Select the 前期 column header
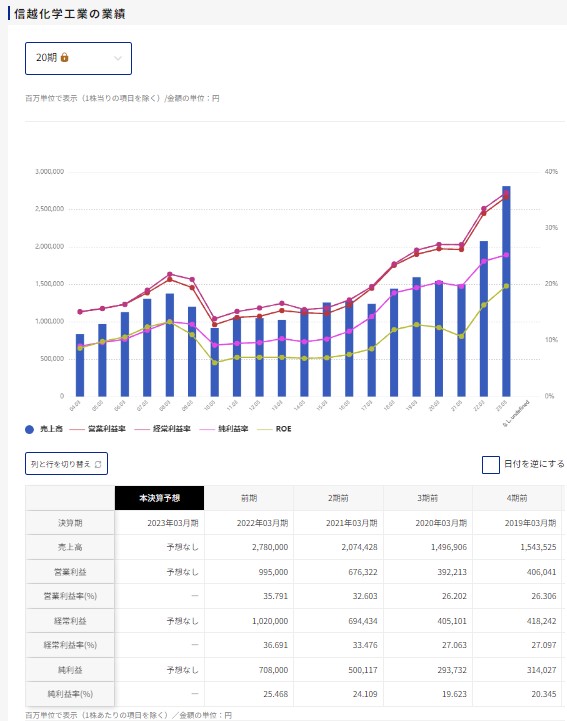The image size is (567, 721). tap(249, 498)
